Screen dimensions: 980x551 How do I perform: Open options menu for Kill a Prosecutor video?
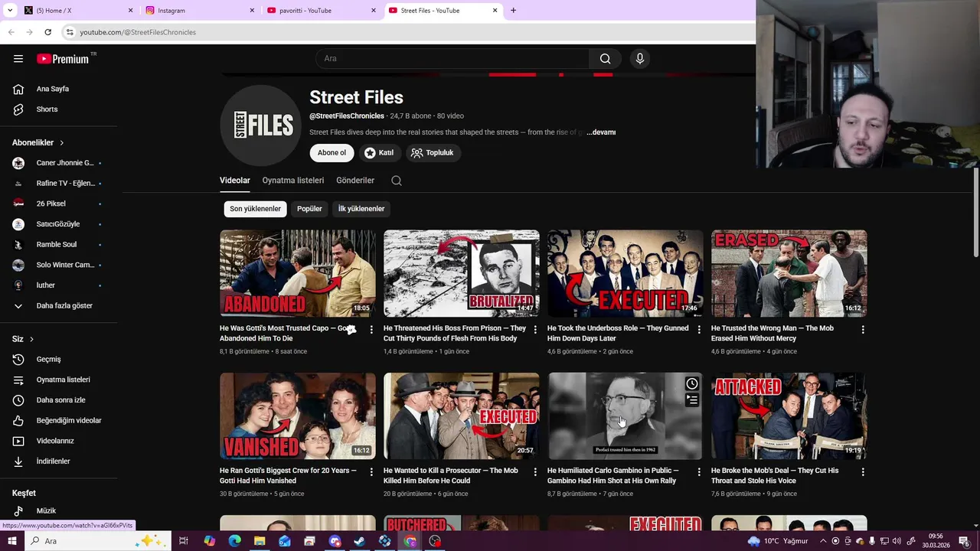(535, 472)
